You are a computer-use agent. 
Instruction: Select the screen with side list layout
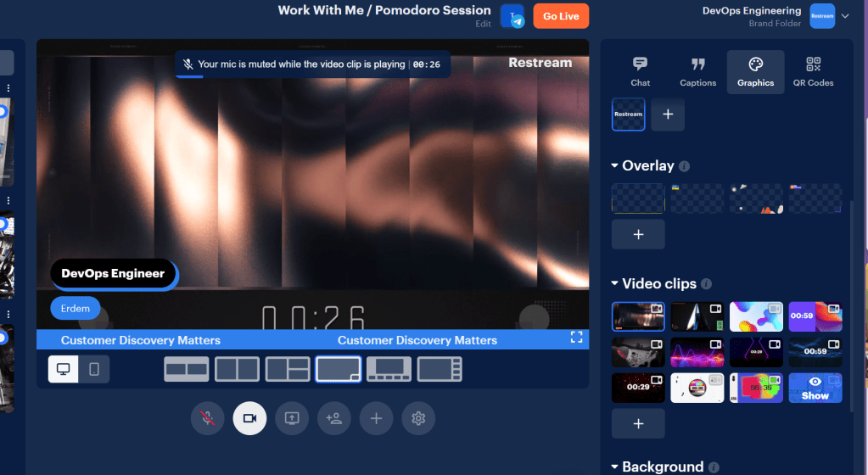(x=440, y=369)
